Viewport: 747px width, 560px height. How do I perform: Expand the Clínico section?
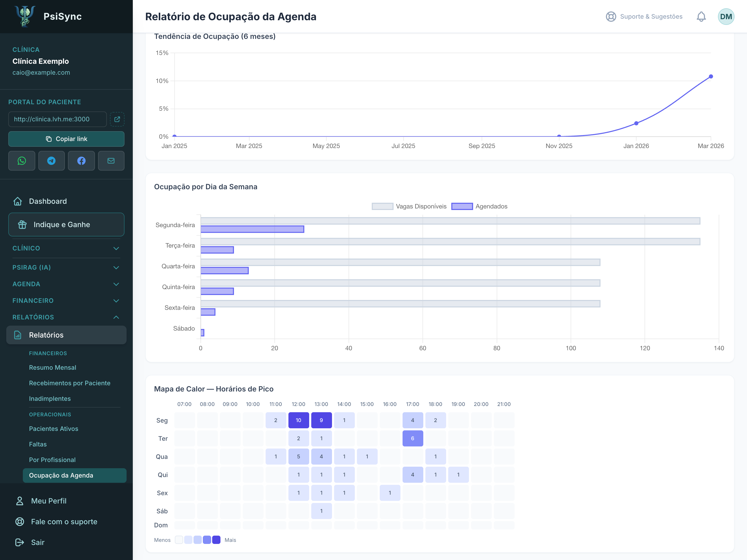point(66,248)
